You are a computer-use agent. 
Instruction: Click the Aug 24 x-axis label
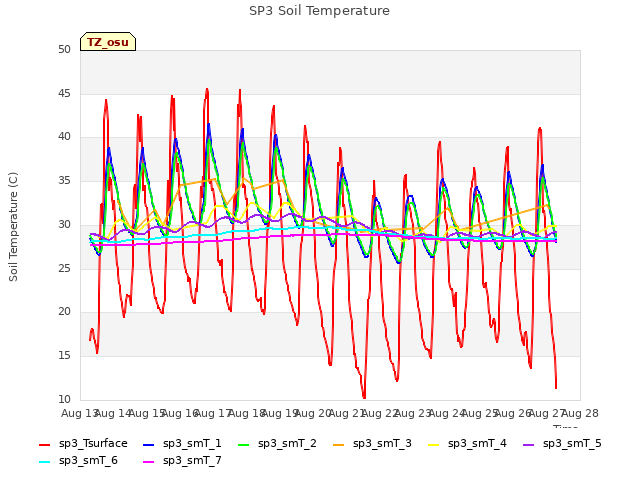(447, 413)
